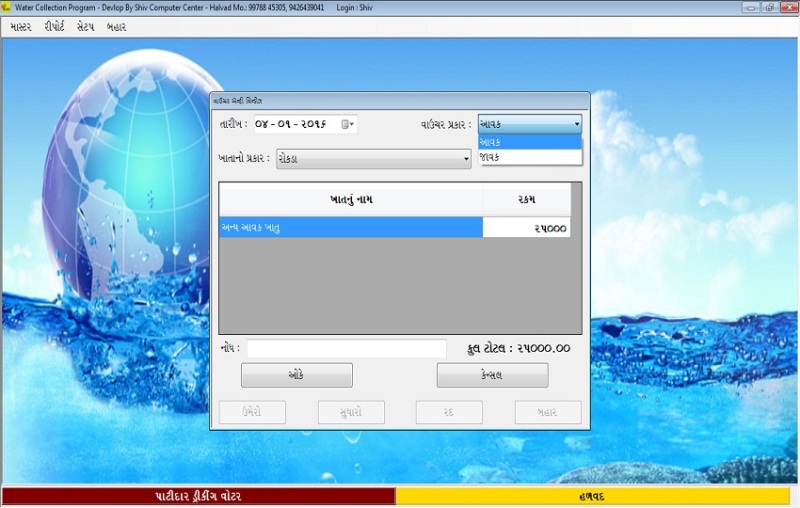Close the Water Collection Program window
This screenshot has width=800, height=508.
787,7
